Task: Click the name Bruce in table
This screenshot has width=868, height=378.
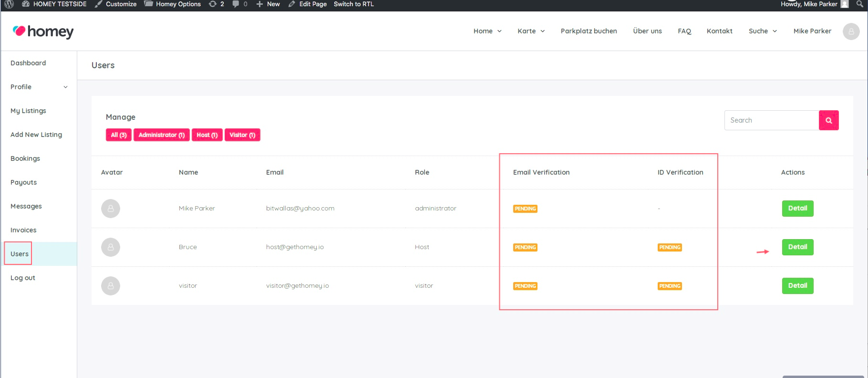Action: tap(188, 247)
